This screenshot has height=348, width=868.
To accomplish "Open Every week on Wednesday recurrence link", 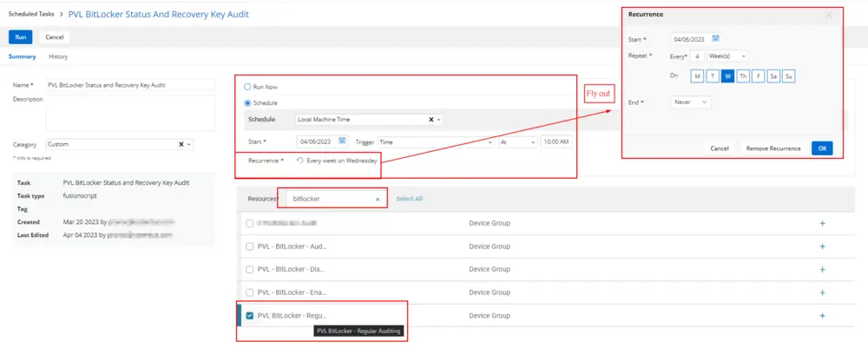I will (341, 161).
